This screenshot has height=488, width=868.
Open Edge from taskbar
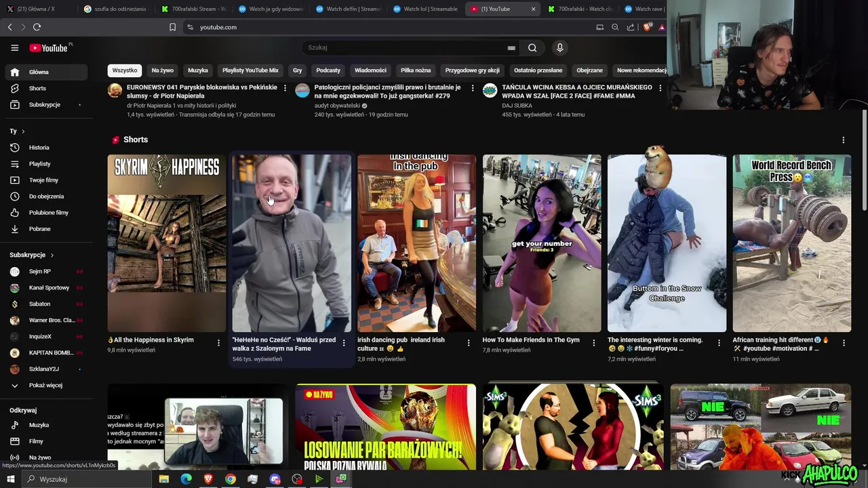[186, 479]
